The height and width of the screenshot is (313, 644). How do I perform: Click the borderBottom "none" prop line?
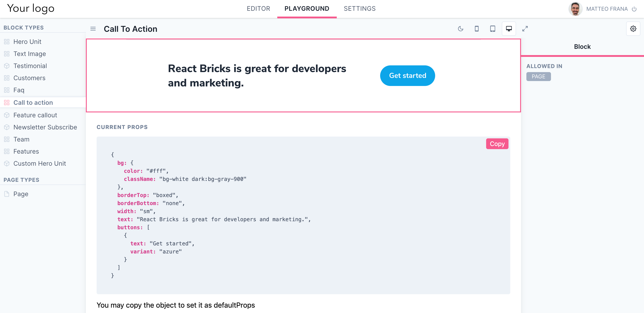coord(151,203)
